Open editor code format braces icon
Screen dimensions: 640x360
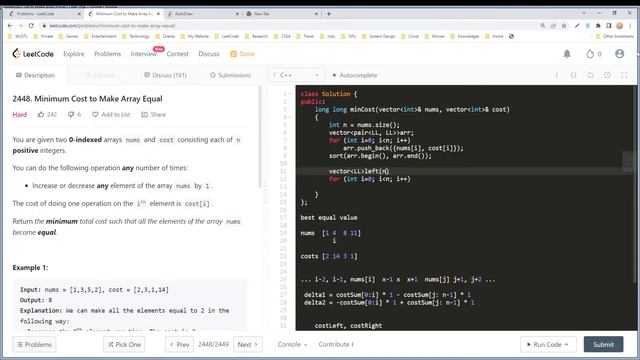573,75
